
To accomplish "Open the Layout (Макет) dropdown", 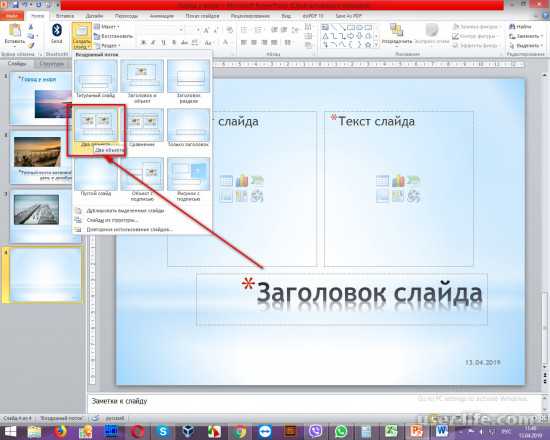I will (x=107, y=27).
